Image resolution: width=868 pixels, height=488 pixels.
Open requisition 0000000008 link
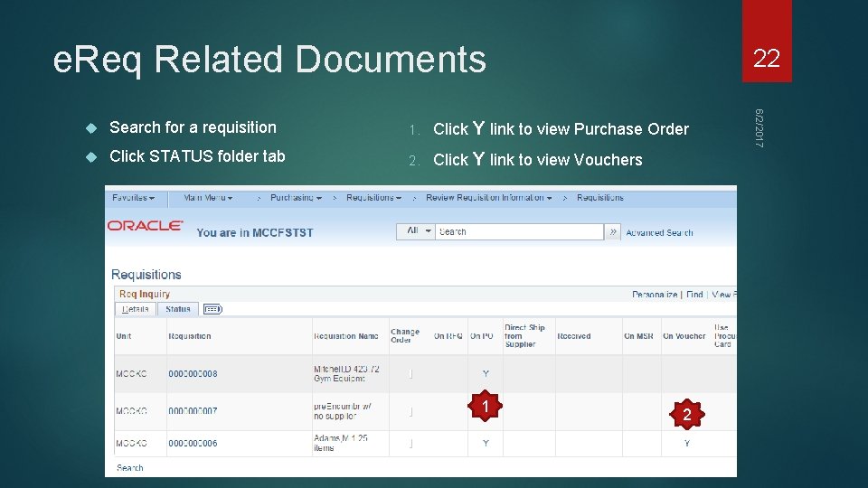click(193, 373)
